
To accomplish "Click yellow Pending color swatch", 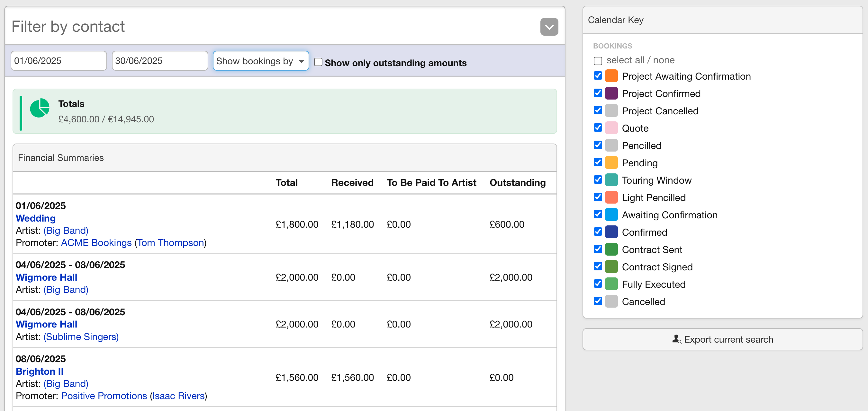I will click(x=611, y=162).
